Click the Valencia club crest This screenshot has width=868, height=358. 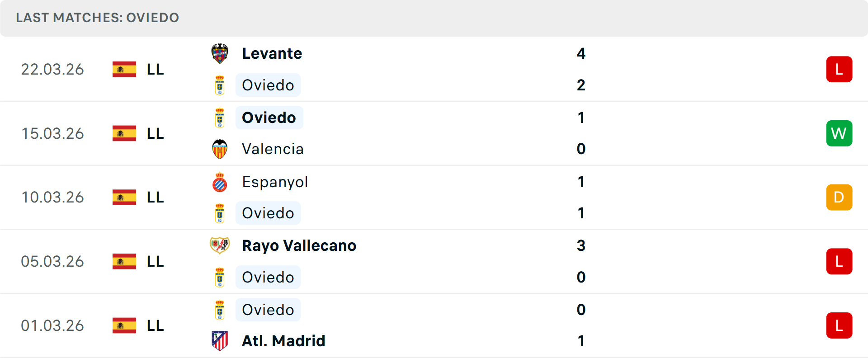(x=220, y=149)
